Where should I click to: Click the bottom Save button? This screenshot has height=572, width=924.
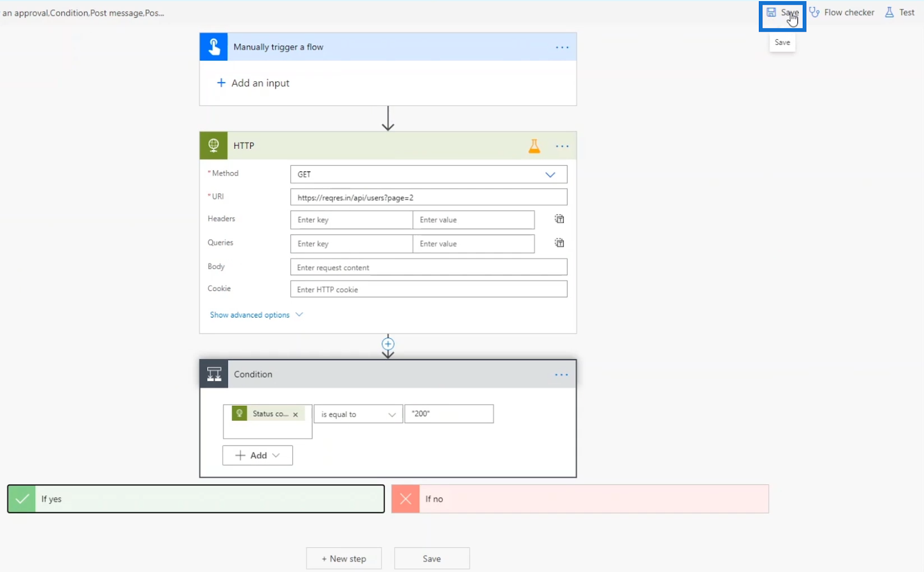432,559
